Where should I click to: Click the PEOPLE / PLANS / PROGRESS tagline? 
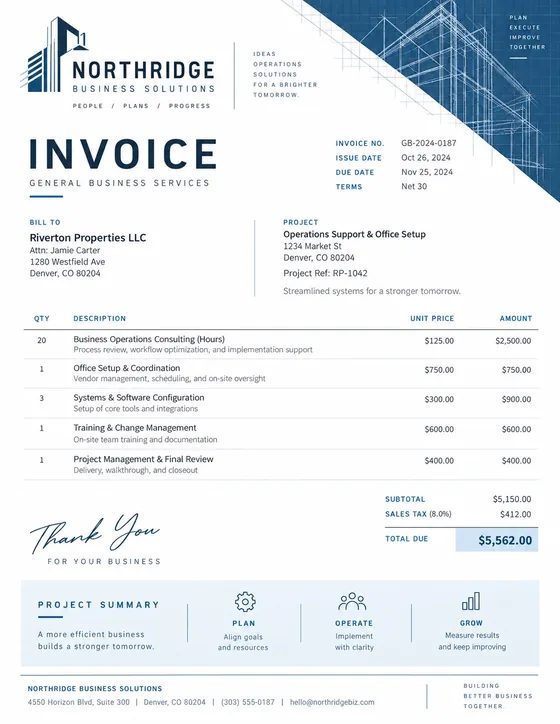141,106
